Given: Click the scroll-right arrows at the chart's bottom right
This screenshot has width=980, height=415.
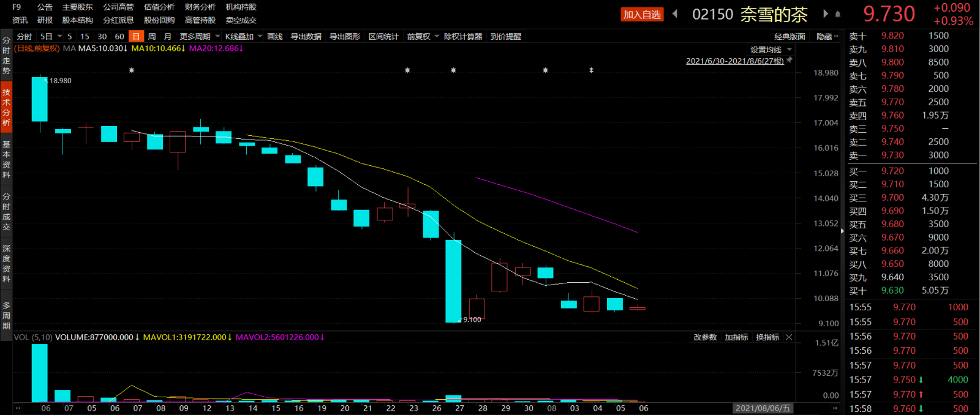Looking at the screenshot, I should click(x=834, y=408).
